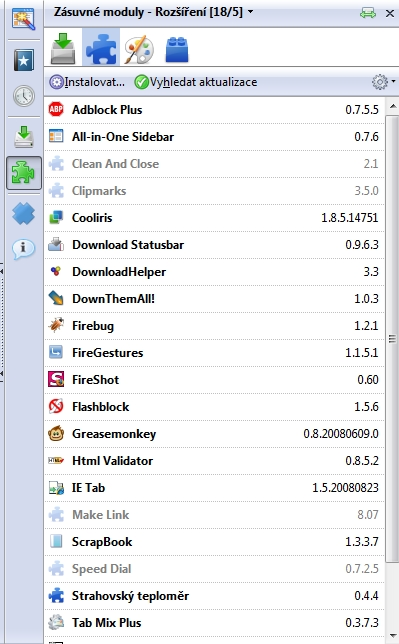
Task: Switch to the Themes palette tab
Action: [x=139, y=49]
